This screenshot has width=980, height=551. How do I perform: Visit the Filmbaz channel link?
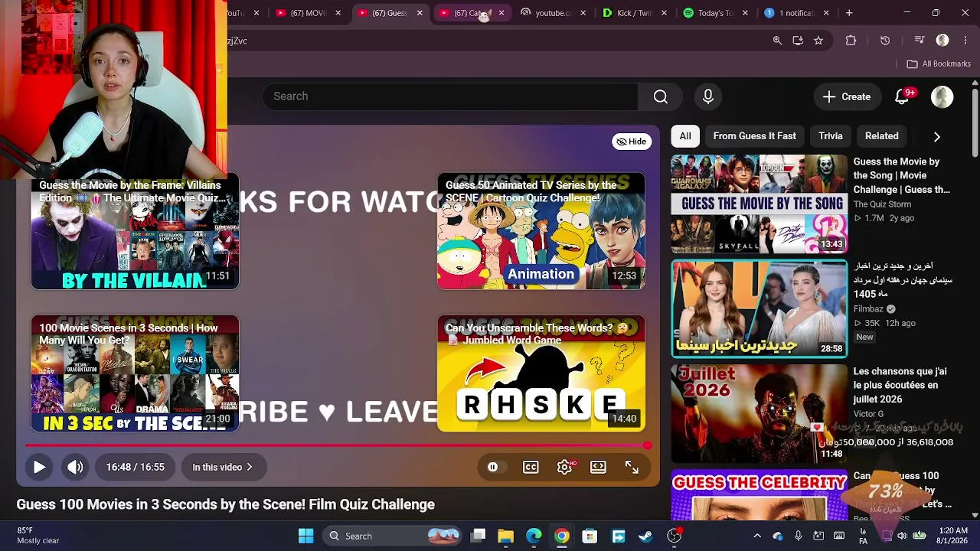click(868, 309)
